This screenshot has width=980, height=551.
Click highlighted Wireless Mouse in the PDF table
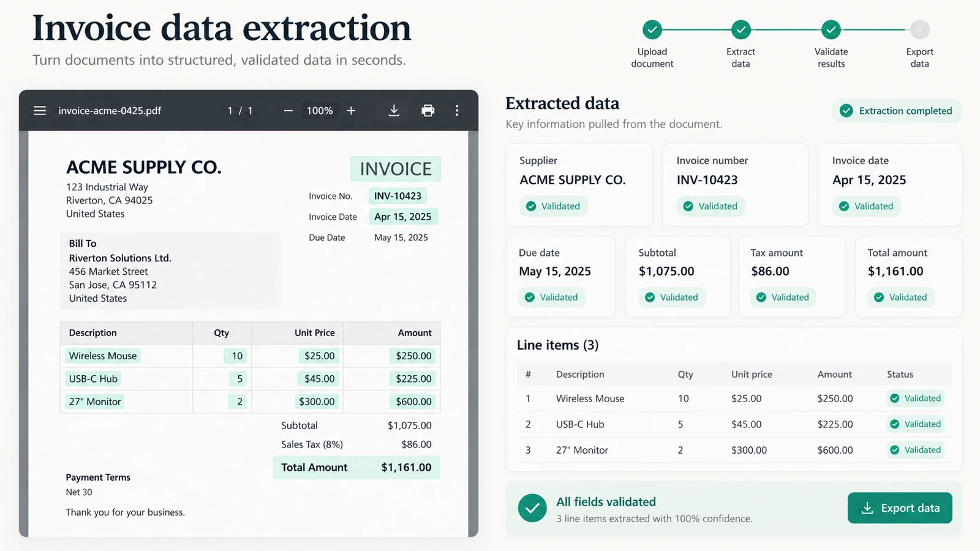(103, 356)
